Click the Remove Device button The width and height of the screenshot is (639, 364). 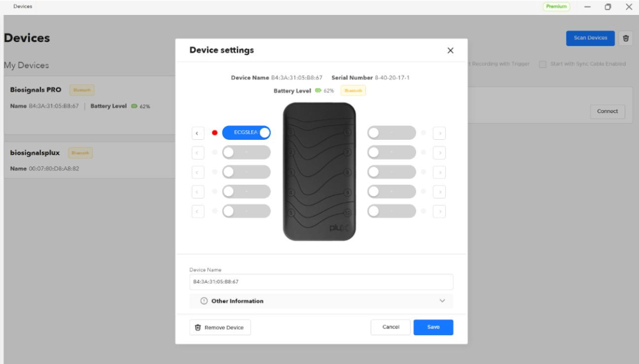click(x=220, y=327)
